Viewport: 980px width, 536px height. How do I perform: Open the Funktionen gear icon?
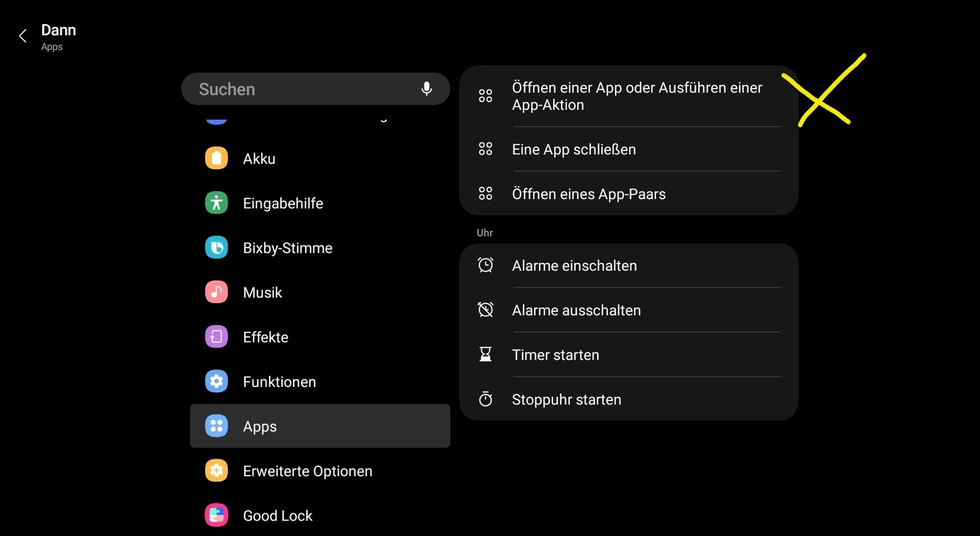pos(216,381)
